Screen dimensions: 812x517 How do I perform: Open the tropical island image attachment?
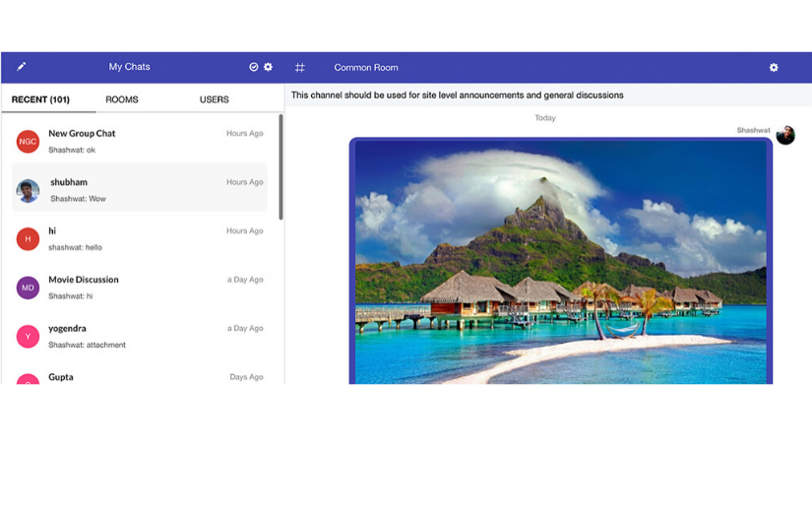click(561, 262)
